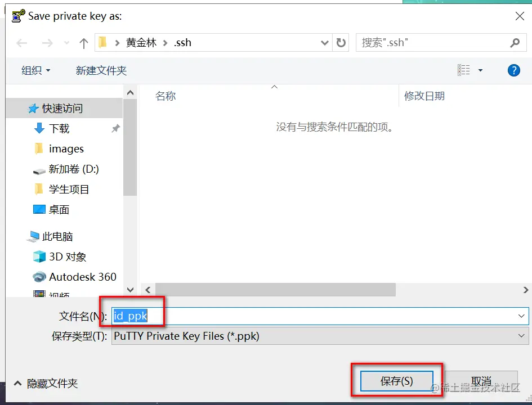
Task: Open the 3D 对象 folder
Action: tap(68, 257)
